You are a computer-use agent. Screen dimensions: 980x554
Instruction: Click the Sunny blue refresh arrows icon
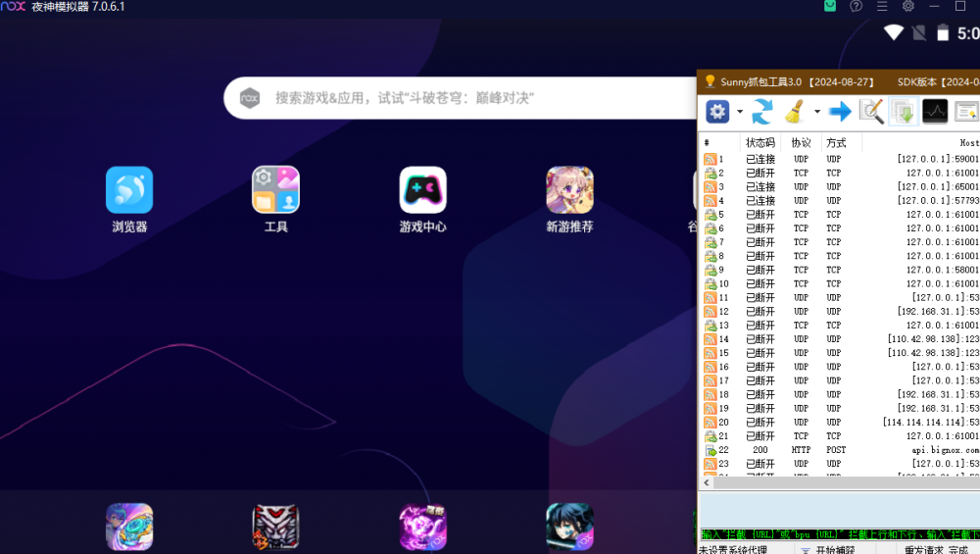pos(761,112)
